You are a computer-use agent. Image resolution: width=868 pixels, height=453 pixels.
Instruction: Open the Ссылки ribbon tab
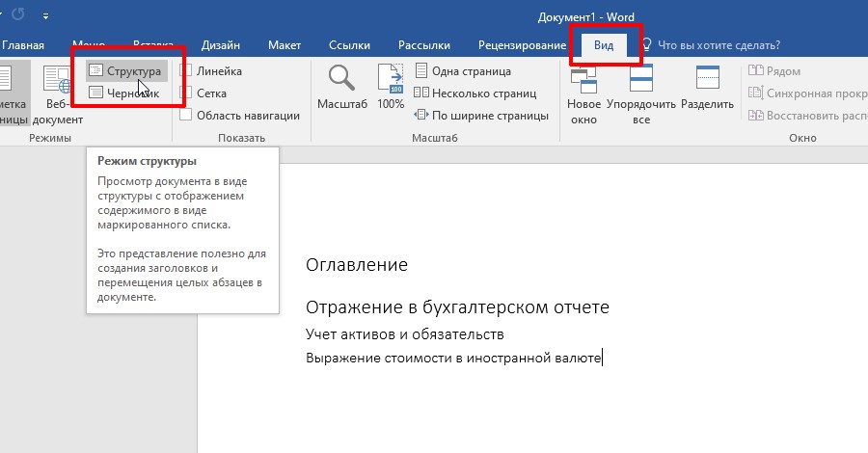[x=349, y=45]
